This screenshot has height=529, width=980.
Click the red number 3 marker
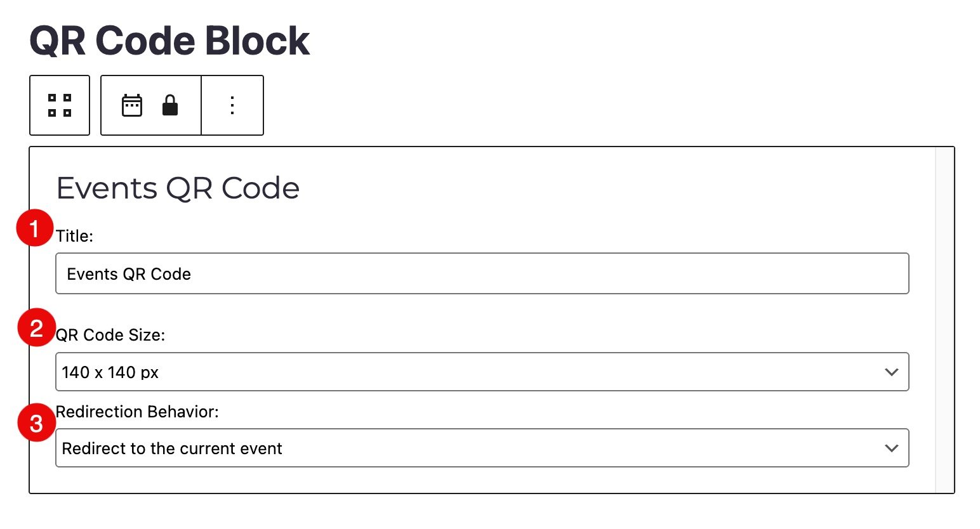tap(36, 423)
